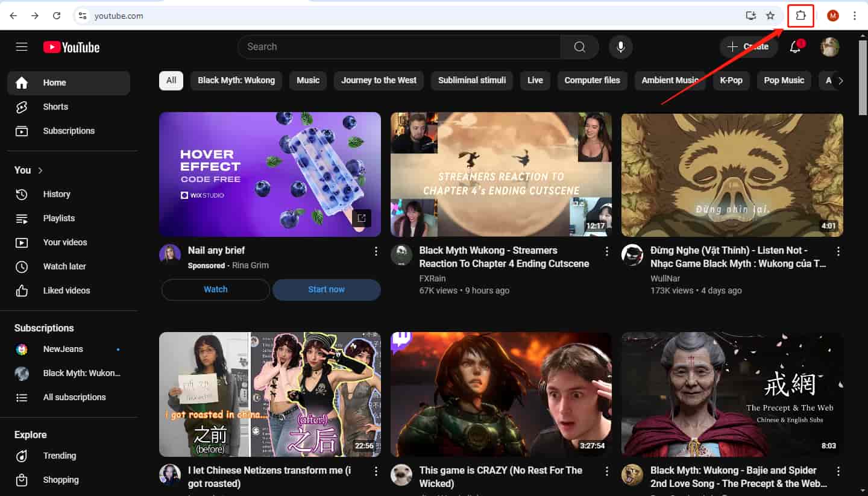Viewport: 868px width, 496px height.
Task: Click inside the YouTube search field
Action: 399,47
